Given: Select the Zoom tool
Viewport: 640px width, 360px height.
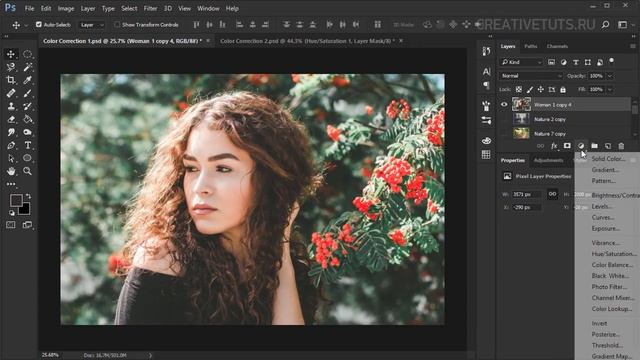Looking at the screenshot, I should [x=27, y=171].
